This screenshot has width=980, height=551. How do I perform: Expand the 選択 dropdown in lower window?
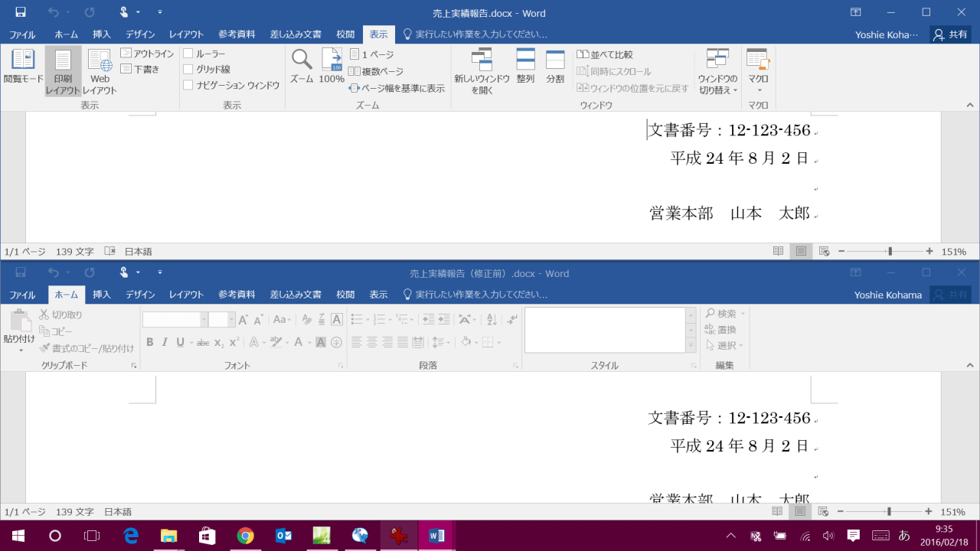coord(742,346)
